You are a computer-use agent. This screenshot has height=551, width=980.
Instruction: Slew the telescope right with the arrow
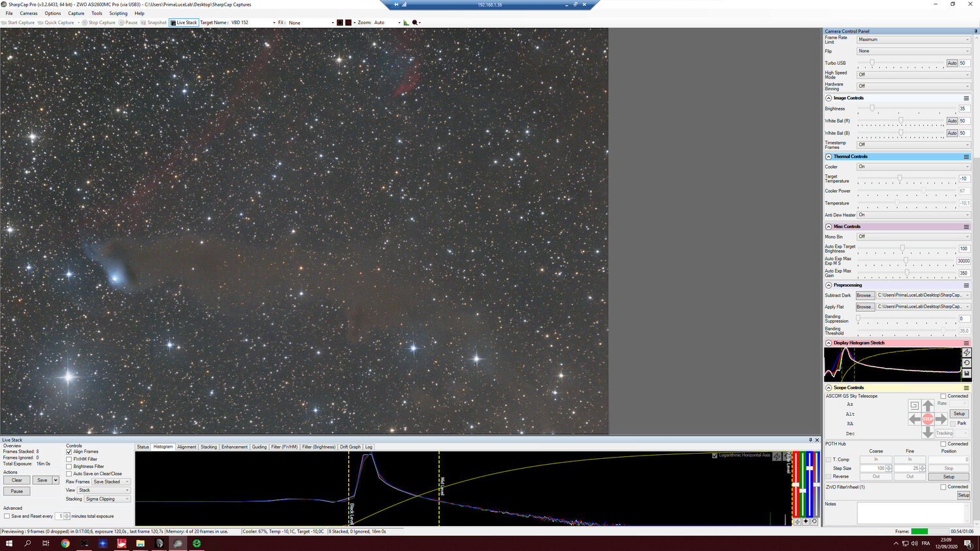tap(941, 419)
